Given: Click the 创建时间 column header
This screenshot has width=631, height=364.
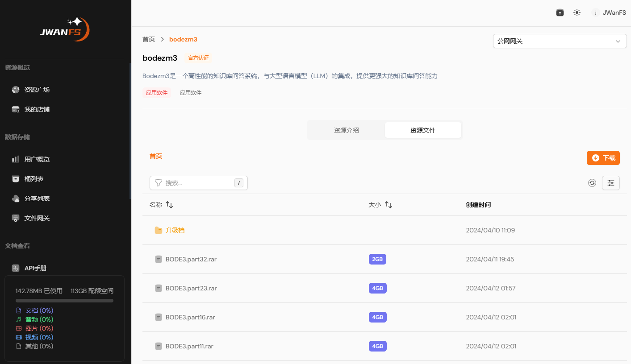Looking at the screenshot, I should [x=478, y=205].
